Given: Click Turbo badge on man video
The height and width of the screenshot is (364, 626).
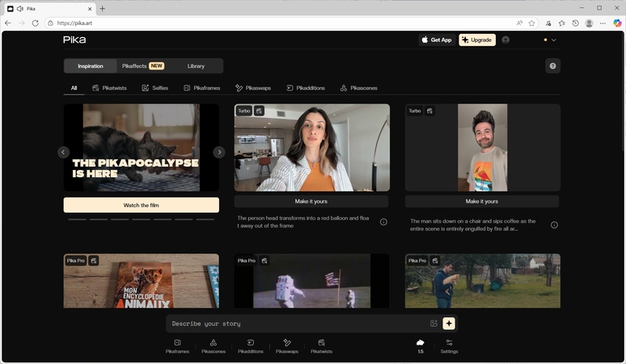Looking at the screenshot, I should tap(414, 111).
